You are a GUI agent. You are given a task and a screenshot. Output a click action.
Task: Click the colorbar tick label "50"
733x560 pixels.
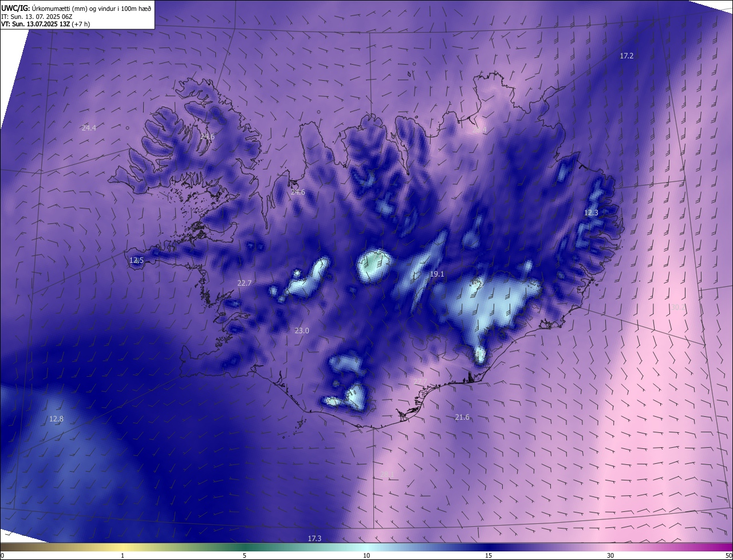pos(728,555)
